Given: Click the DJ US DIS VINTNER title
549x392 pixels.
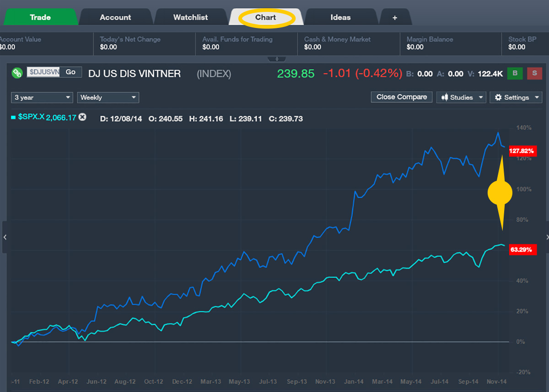Looking at the screenshot, I should (135, 73).
